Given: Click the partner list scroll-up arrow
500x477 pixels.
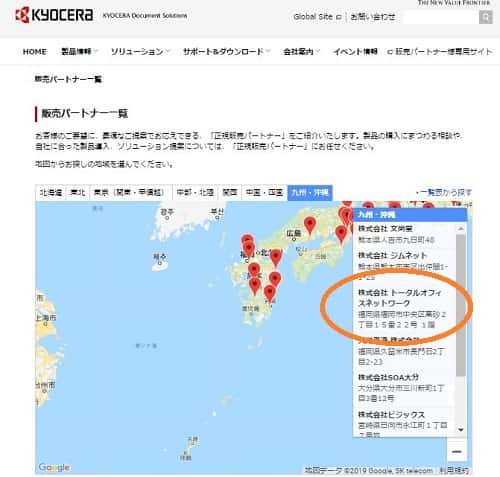Looking at the screenshot, I should (461, 229).
